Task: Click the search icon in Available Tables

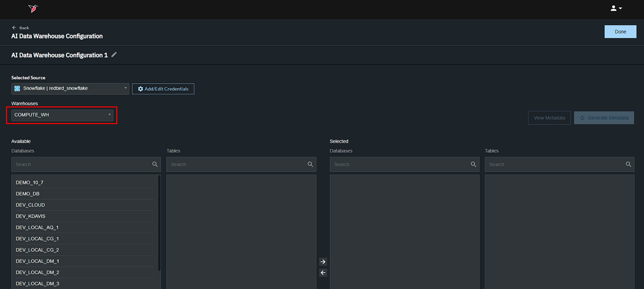Action: click(x=310, y=164)
